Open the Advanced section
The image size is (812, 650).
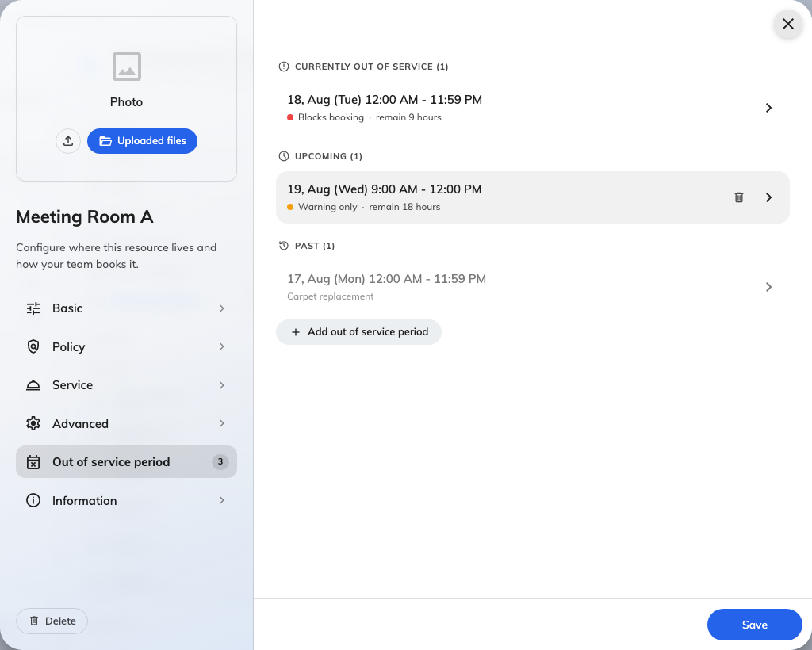(126, 423)
